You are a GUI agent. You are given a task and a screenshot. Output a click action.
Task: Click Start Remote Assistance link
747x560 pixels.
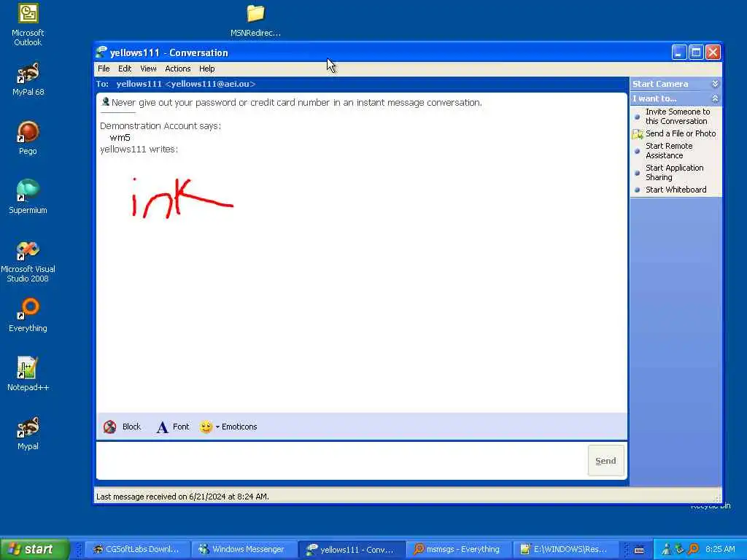point(669,150)
